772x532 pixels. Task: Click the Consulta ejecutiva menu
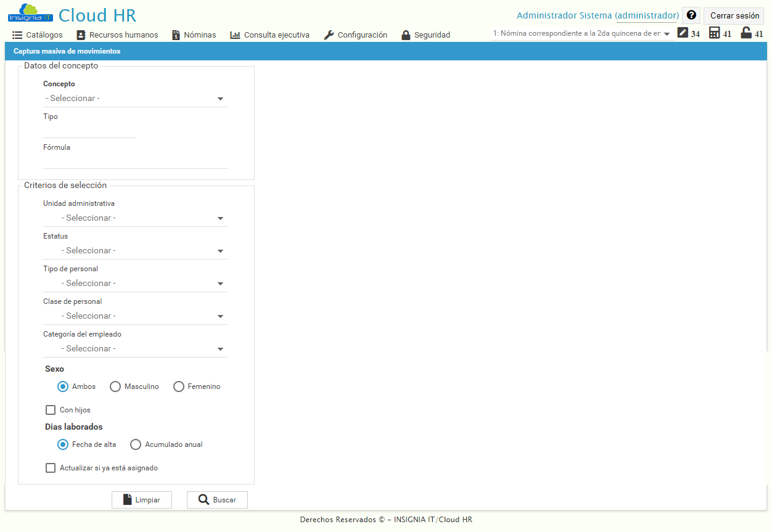point(269,35)
